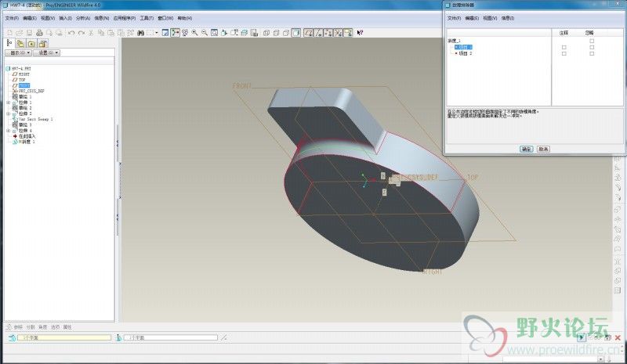Check 注释 box for 项目 1 row
627x364 pixels.
tap(564, 47)
